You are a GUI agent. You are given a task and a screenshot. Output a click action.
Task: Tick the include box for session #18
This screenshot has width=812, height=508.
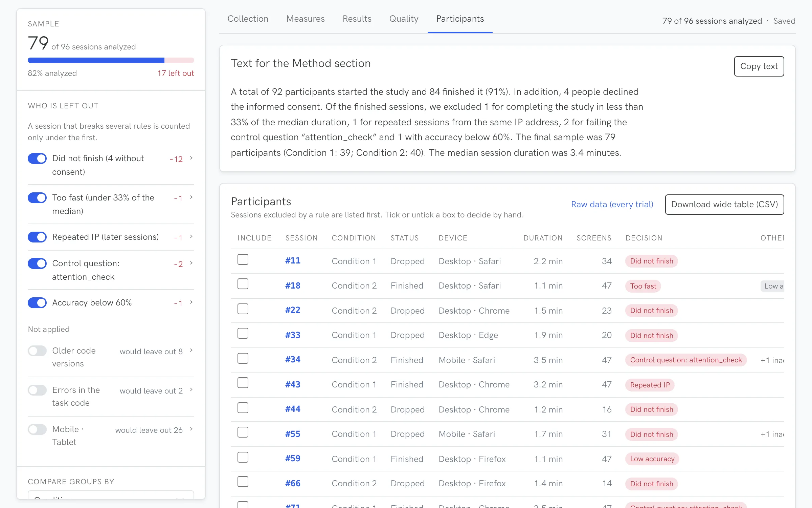(243, 284)
